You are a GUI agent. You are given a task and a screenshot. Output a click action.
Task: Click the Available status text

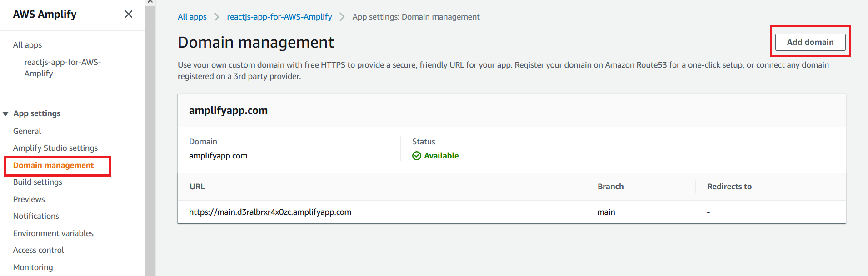(x=441, y=156)
